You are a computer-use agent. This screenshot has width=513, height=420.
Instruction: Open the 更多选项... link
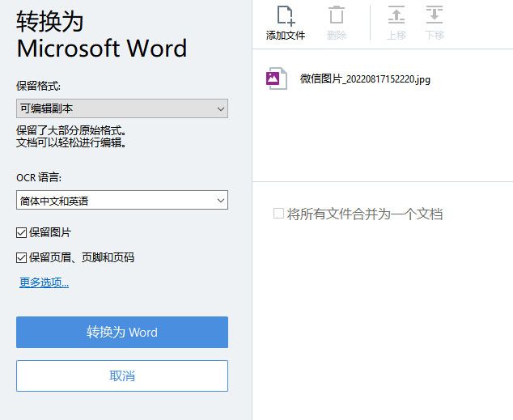click(44, 282)
